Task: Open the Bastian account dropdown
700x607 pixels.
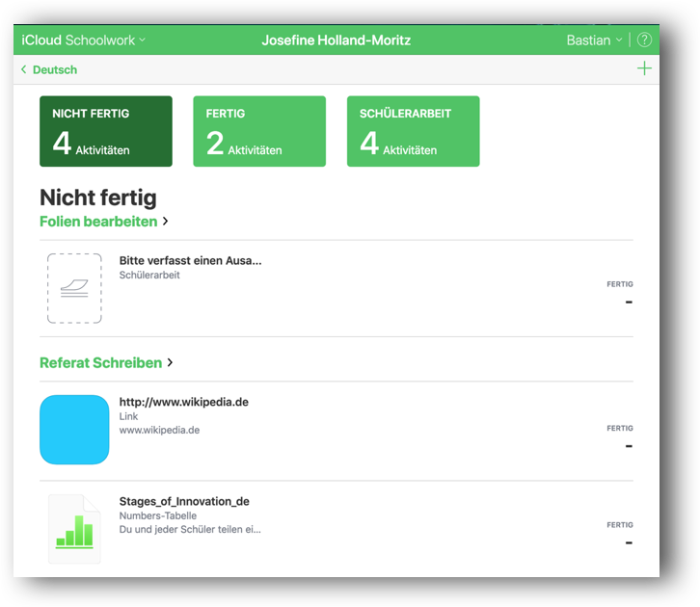Action: click(x=594, y=40)
